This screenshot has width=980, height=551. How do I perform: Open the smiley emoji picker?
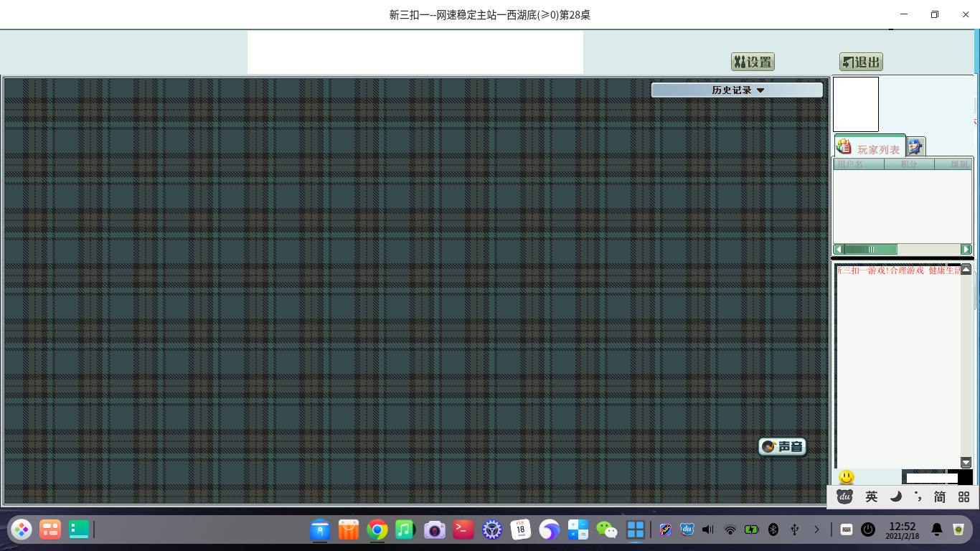click(x=847, y=477)
